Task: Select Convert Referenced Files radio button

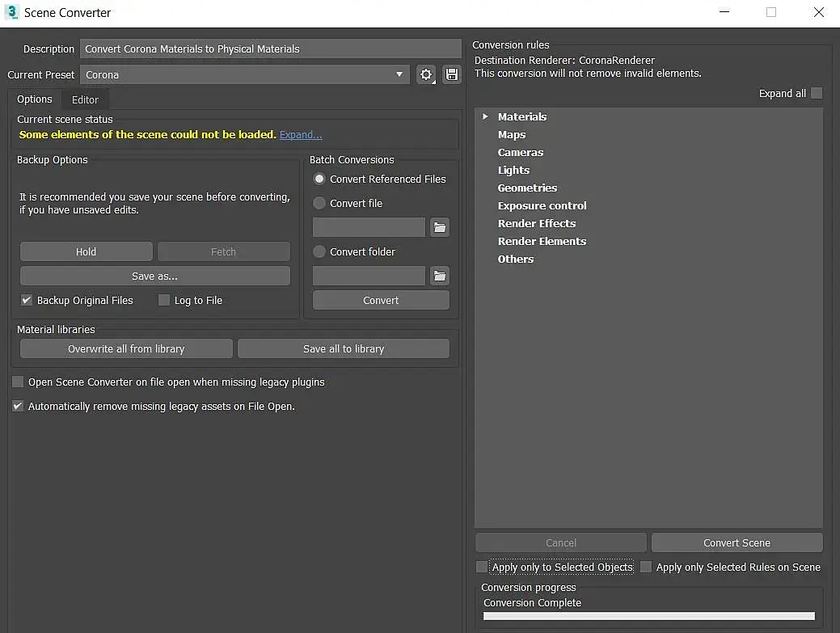Action: click(x=319, y=179)
